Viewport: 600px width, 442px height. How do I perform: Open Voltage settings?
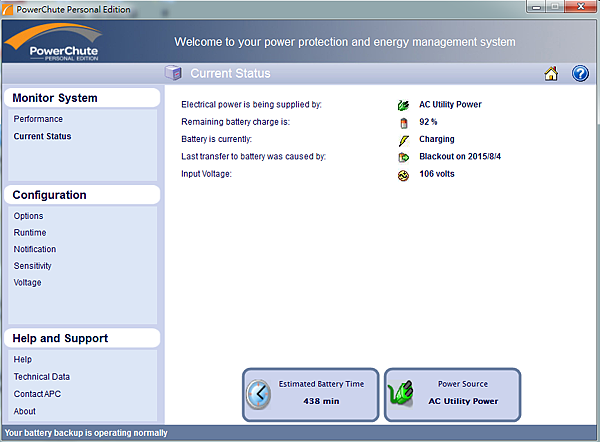point(28,282)
